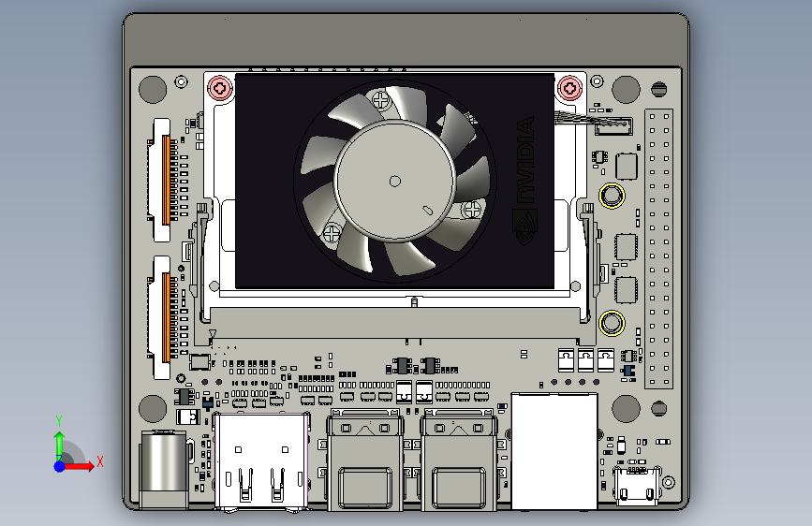812x526 pixels.
Task: Select the top fan mounting screw
Action: tap(382, 100)
